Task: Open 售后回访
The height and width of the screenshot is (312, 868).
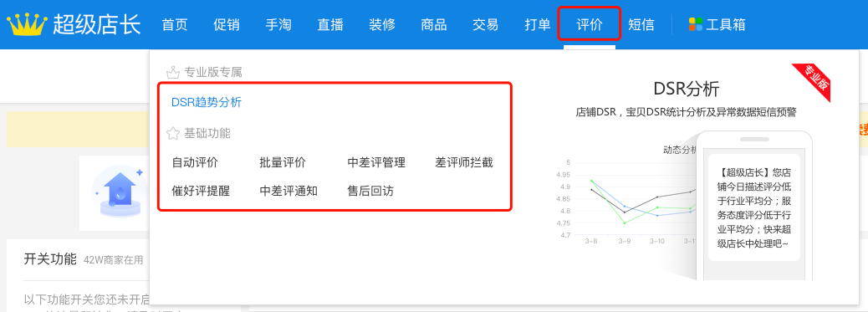Action: point(370,192)
